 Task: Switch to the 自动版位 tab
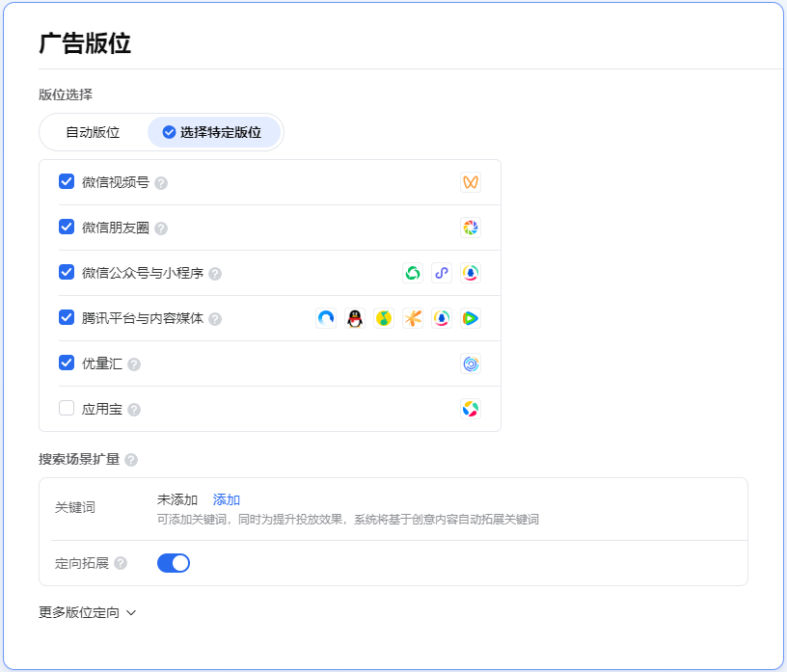click(x=93, y=132)
